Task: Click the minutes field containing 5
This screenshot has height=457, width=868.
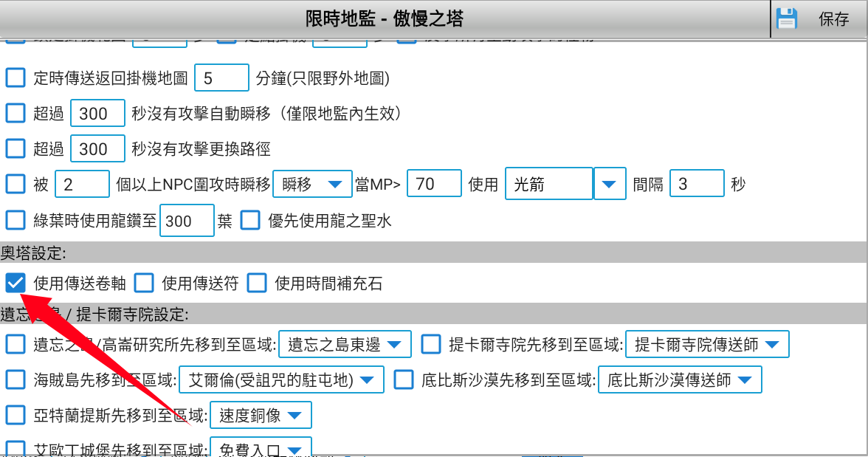Action: (x=221, y=78)
